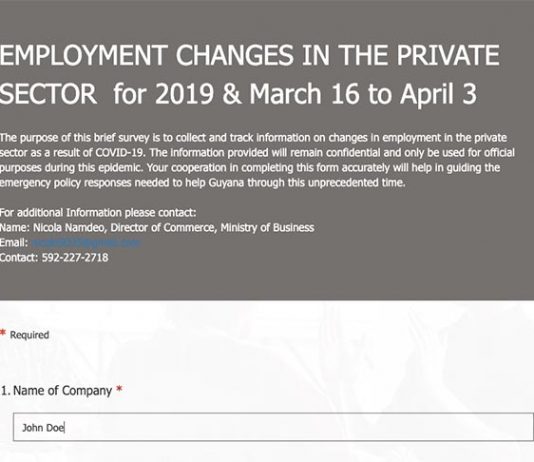The height and width of the screenshot is (462, 534).
Task: Click the 2019 year in the title
Action: pos(185,94)
